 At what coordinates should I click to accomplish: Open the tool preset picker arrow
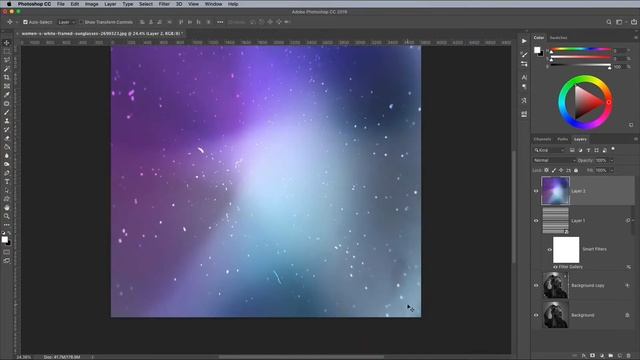point(17,22)
